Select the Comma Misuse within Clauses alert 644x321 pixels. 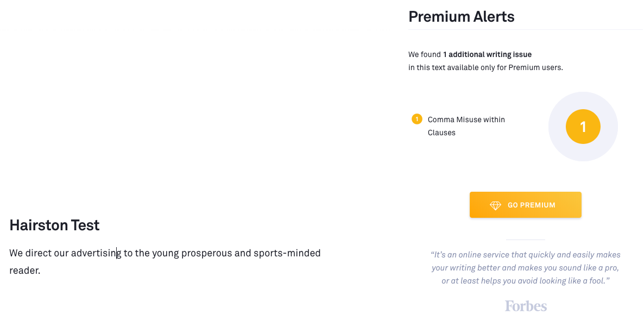[x=466, y=126]
